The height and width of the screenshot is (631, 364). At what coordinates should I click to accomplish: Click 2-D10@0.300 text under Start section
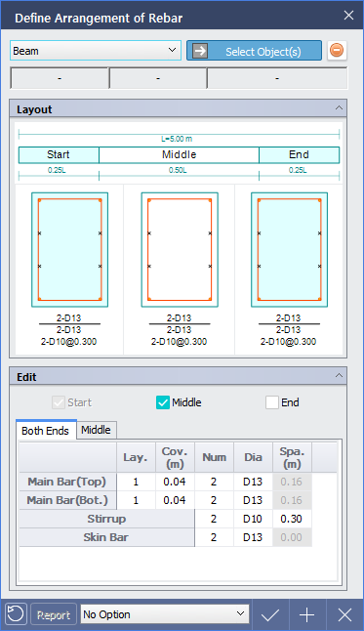tap(68, 342)
